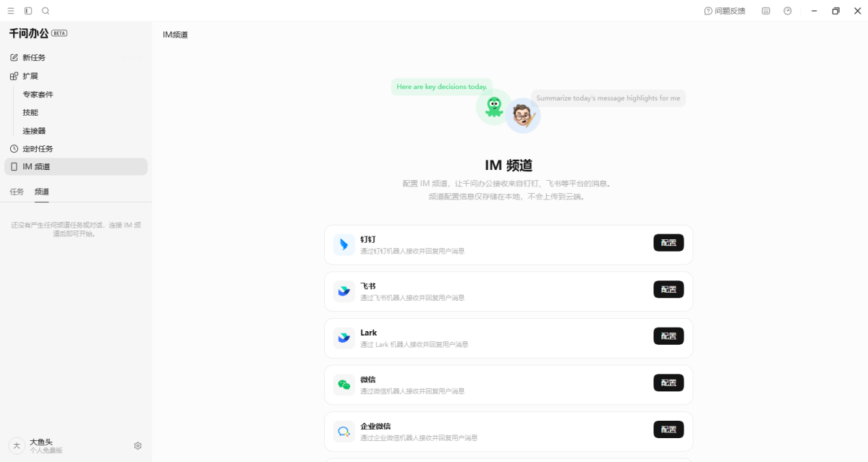Click the 微信 logo icon

[x=344, y=385]
